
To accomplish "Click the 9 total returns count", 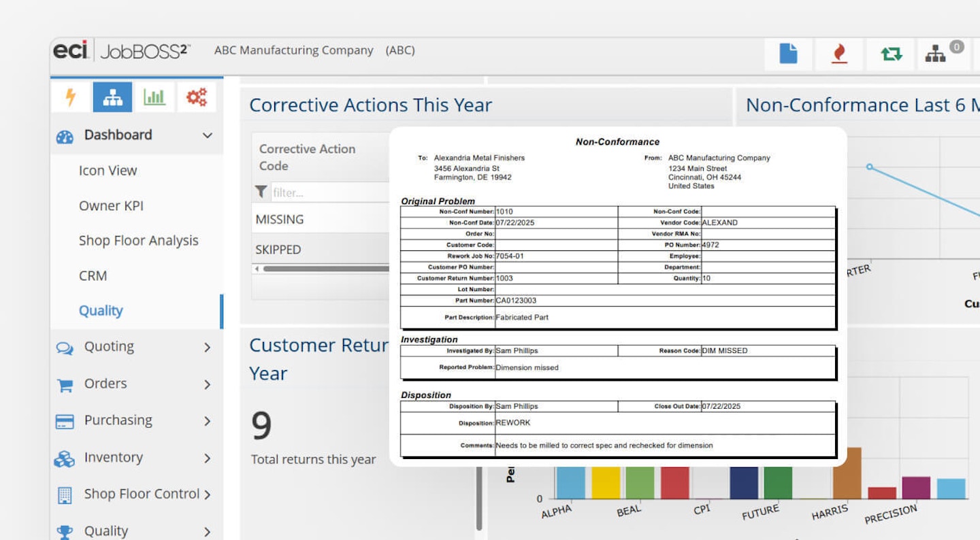I will 261,426.
